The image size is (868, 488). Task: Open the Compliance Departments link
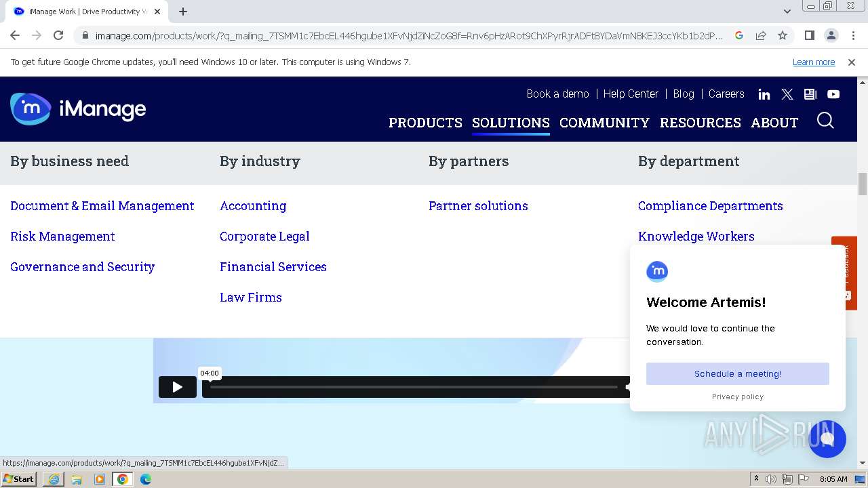(711, 206)
